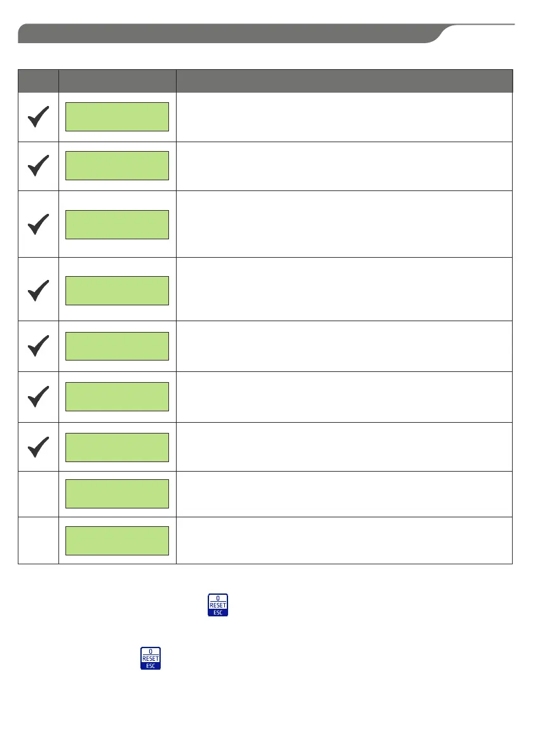Image resolution: width=533 pixels, height=756 pixels.
Task: Select the green display box in the last row
Action: click(118, 541)
